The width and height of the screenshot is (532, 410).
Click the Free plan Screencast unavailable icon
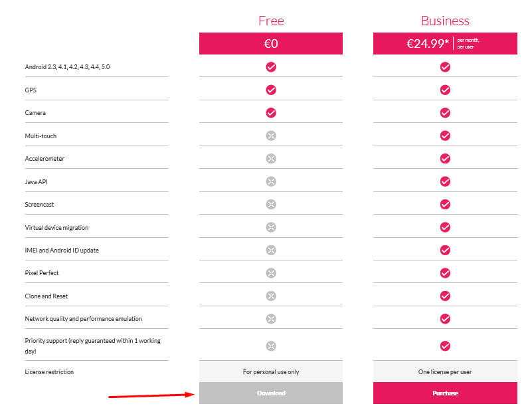[x=271, y=204]
